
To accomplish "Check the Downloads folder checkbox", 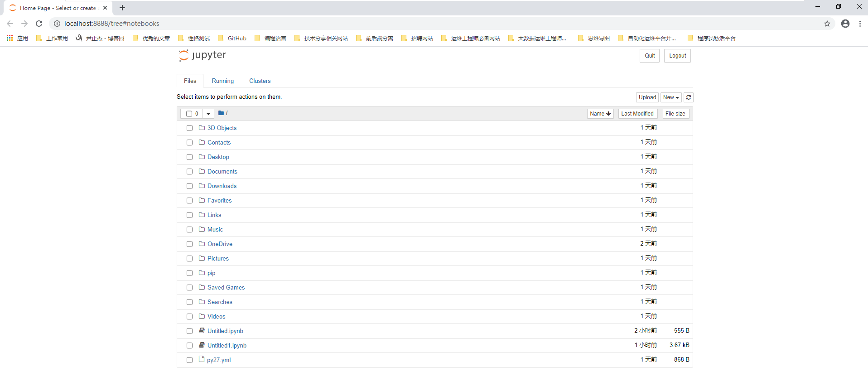I will point(189,186).
